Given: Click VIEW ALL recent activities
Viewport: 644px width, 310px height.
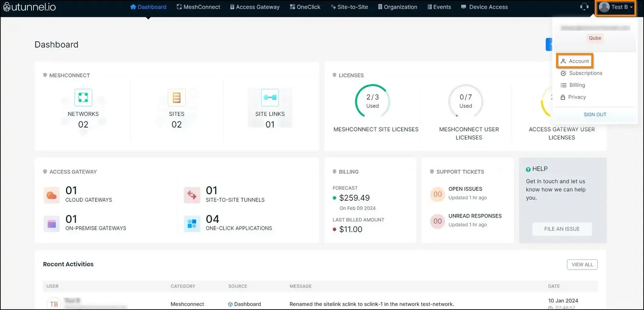Looking at the screenshot, I should point(582,265).
